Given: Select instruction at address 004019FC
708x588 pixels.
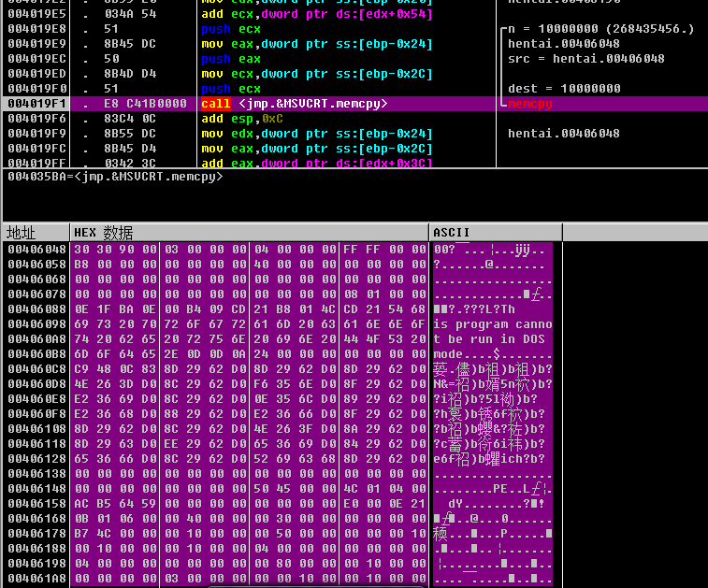Looking at the screenshot, I should [34, 149].
